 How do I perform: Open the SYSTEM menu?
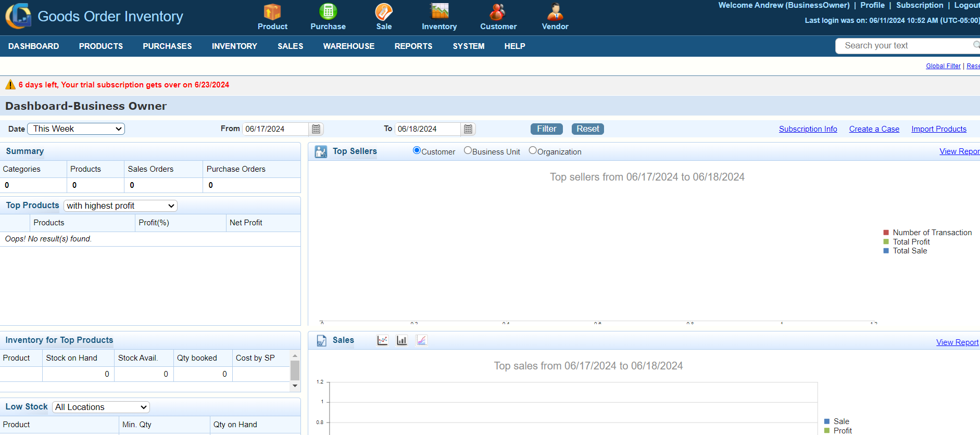pyautogui.click(x=469, y=46)
